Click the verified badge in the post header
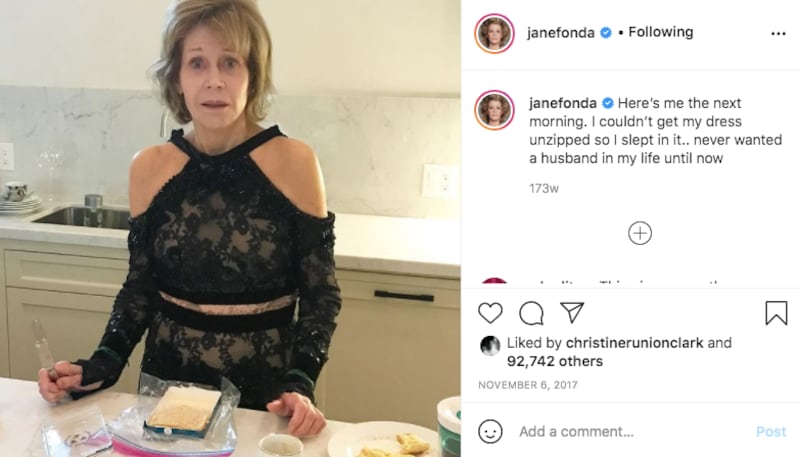Image resolution: width=800 pixels, height=457 pixels. [605, 33]
